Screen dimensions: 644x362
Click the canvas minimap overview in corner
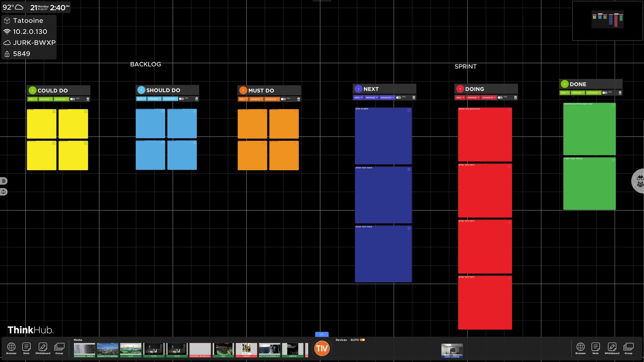click(607, 21)
